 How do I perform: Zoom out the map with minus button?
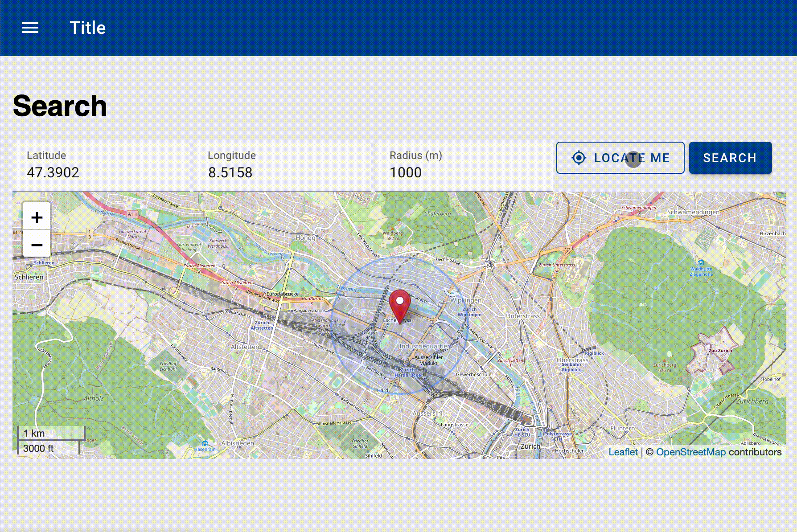[37, 245]
